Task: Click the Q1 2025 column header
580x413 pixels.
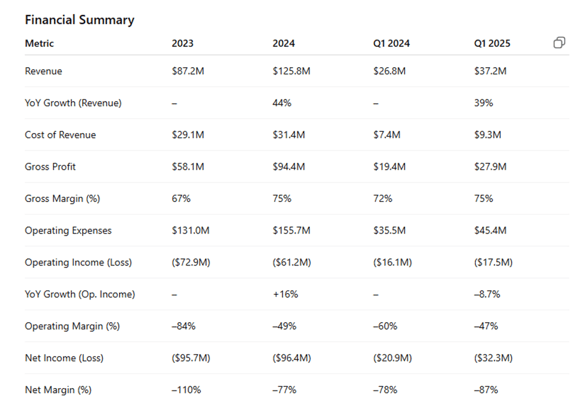Action: (492, 43)
